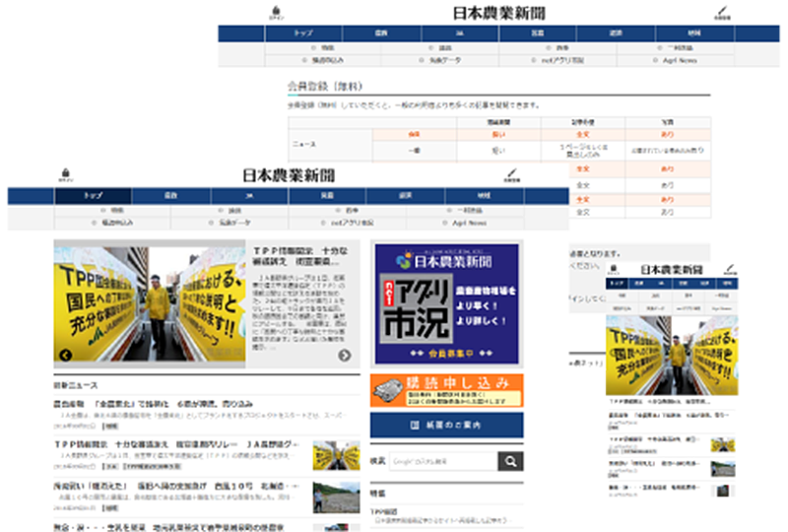Open the TPP truck photo in main carousel

pyautogui.click(x=150, y=303)
